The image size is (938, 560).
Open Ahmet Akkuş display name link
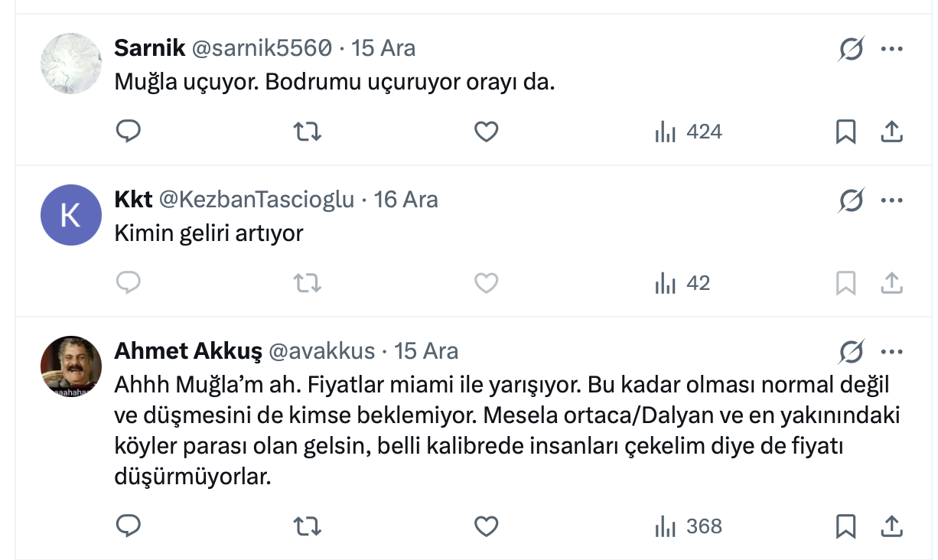pos(187,351)
